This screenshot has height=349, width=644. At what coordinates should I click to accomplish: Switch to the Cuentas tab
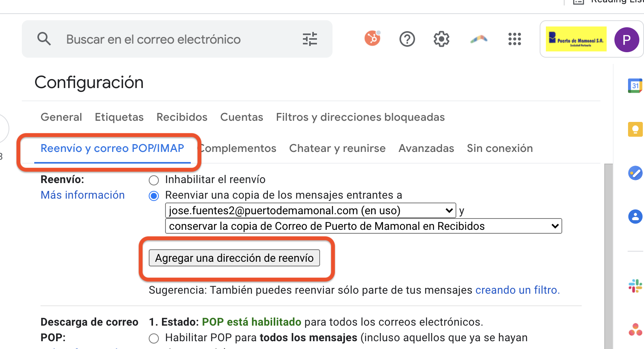(x=242, y=117)
